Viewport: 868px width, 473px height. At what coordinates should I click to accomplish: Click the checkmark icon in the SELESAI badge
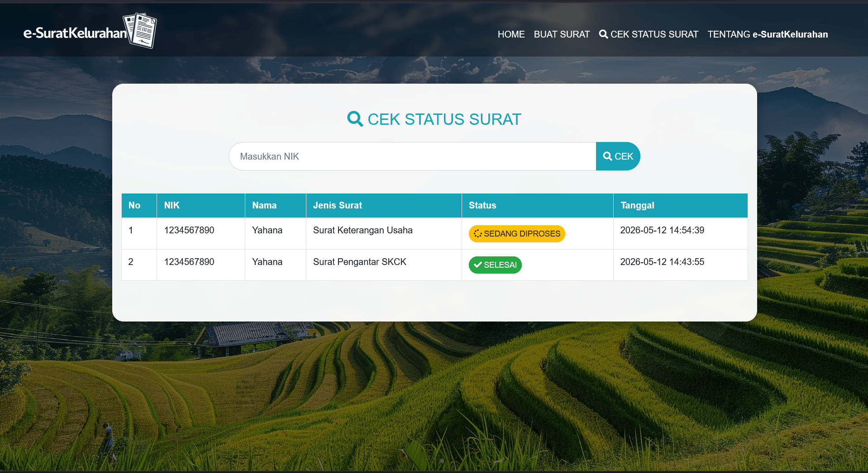point(477,265)
